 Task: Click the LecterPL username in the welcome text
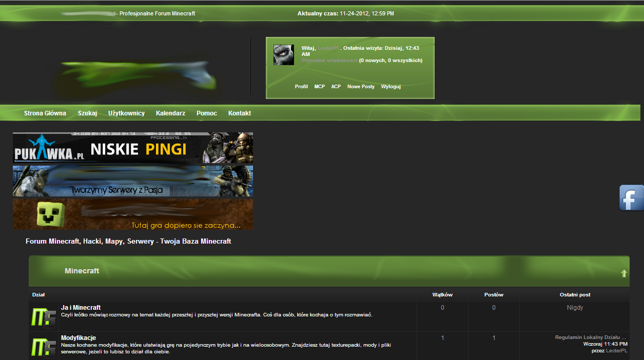click(329, 48)
